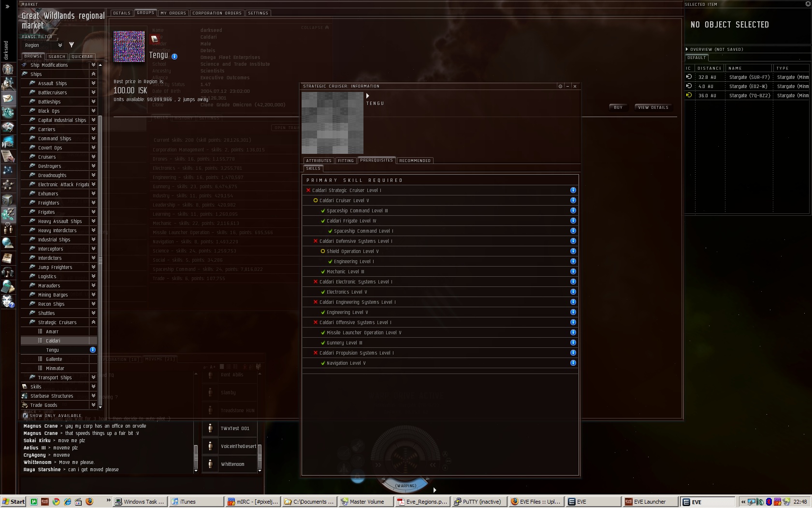Expand the Heavy Assault Ships group
The width and height of the screenshot is (812, 508).
(93, 221)
